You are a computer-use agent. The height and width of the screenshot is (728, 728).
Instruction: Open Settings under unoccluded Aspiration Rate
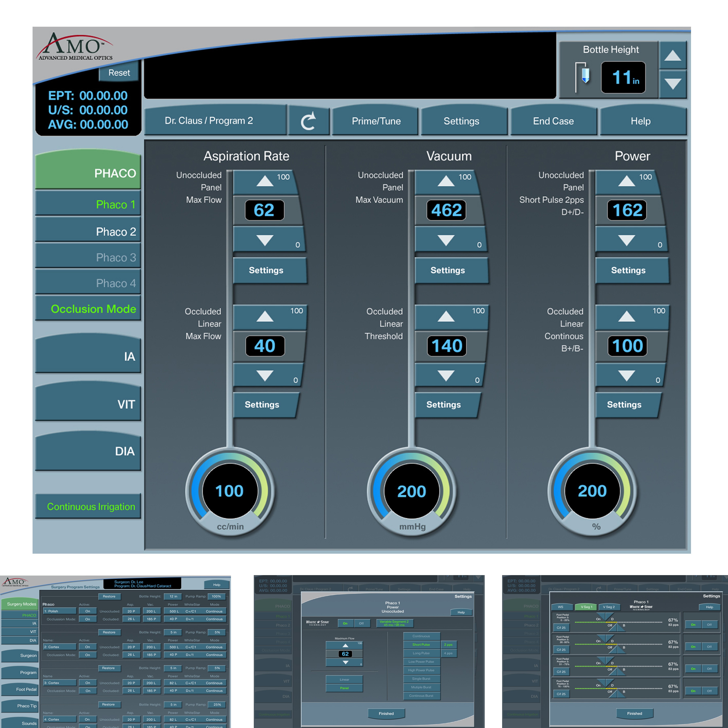pos(266,270)
